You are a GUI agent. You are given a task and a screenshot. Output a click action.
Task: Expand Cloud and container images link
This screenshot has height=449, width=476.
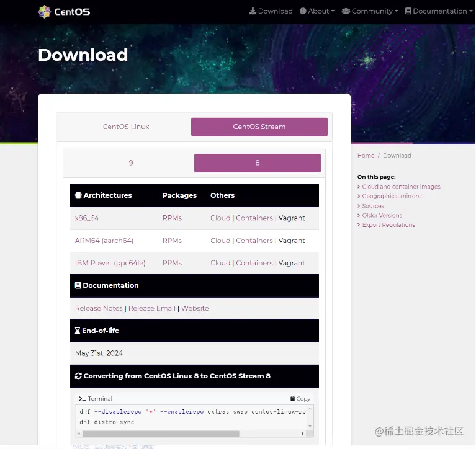(x=401, y=187)
